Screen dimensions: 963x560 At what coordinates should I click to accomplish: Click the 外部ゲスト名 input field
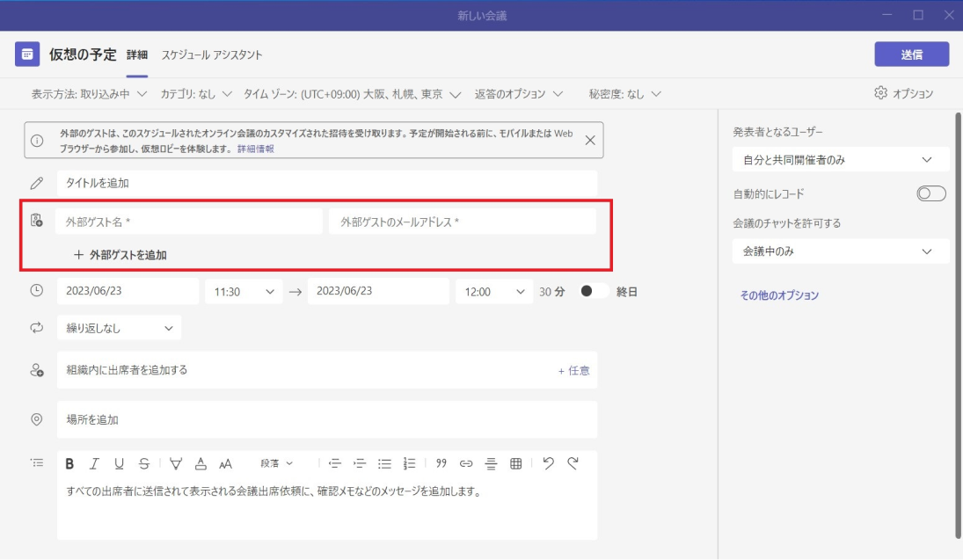tap(189, 222)
